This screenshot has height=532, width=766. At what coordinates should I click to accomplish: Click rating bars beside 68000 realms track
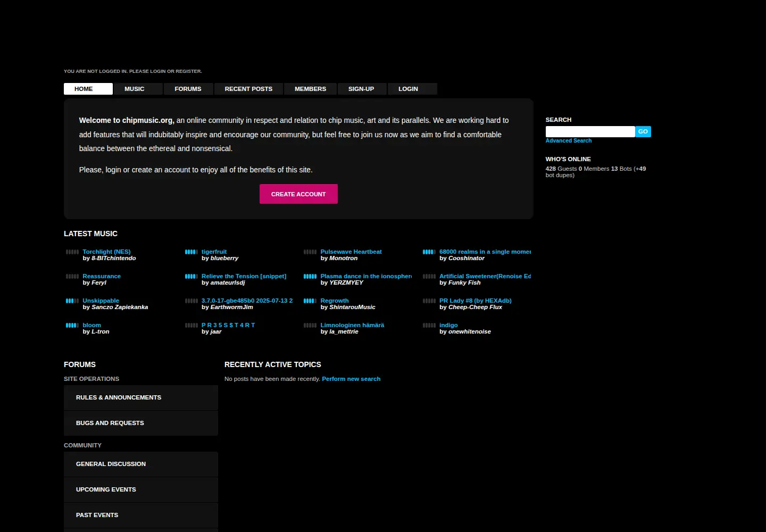click(x=429, y=252)
